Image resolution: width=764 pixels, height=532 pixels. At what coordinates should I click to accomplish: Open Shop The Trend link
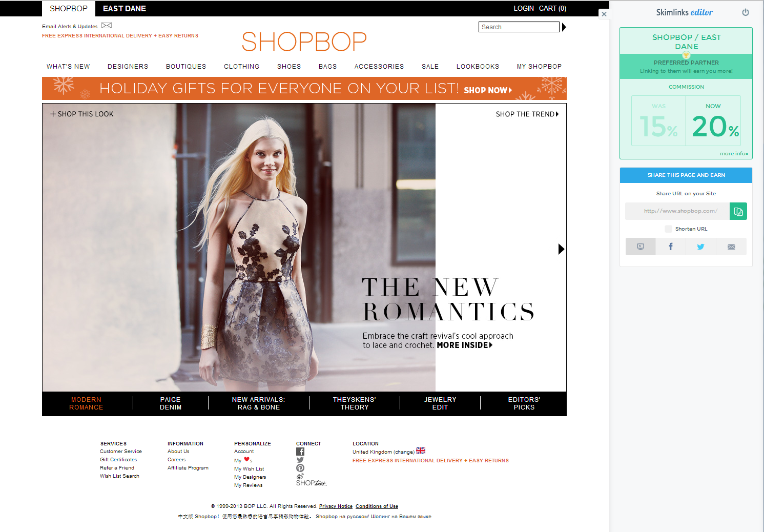(x=527, y=114)
